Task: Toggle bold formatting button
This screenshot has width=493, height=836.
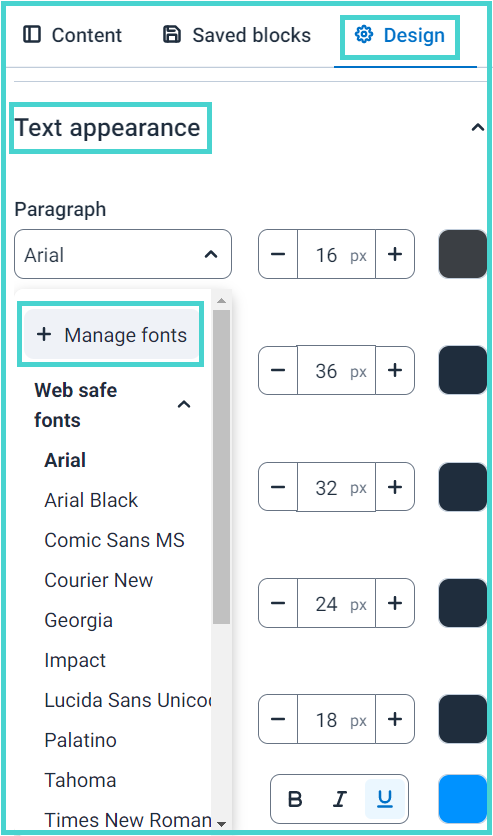Action: tap(295, 799)
